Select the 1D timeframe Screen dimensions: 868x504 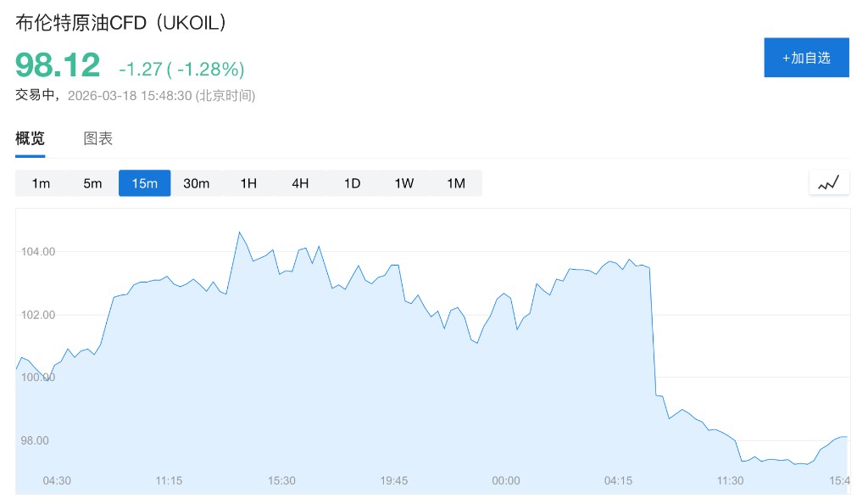tap(352, 183)
